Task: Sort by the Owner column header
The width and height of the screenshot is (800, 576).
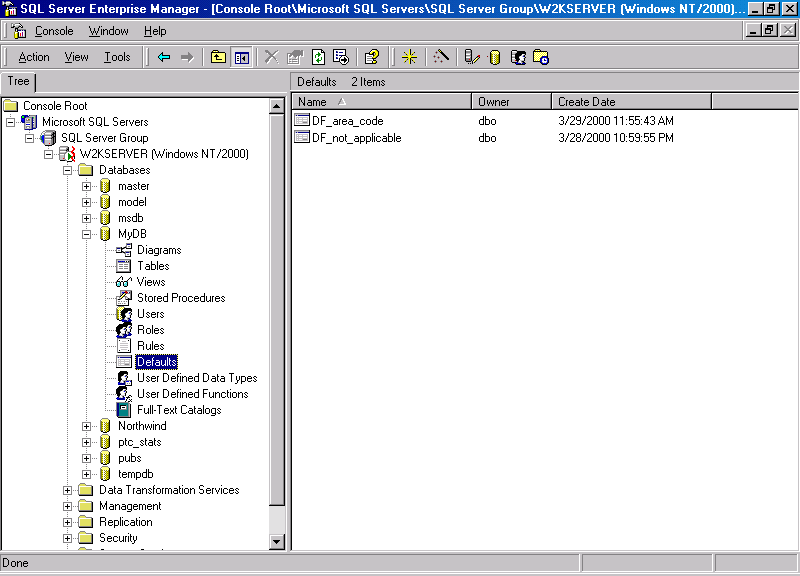Action: [511, 102]
